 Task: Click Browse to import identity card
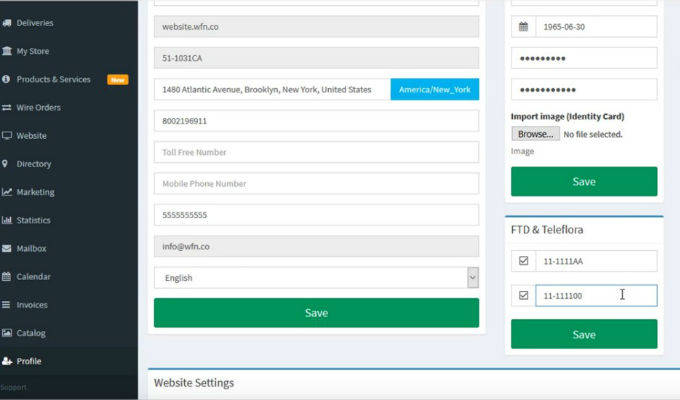click(x=536, y=134)
